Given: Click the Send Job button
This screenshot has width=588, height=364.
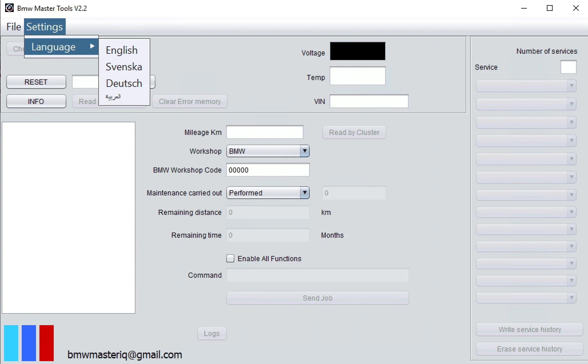Looking at the screenshot, I should [x=318, y=298].
